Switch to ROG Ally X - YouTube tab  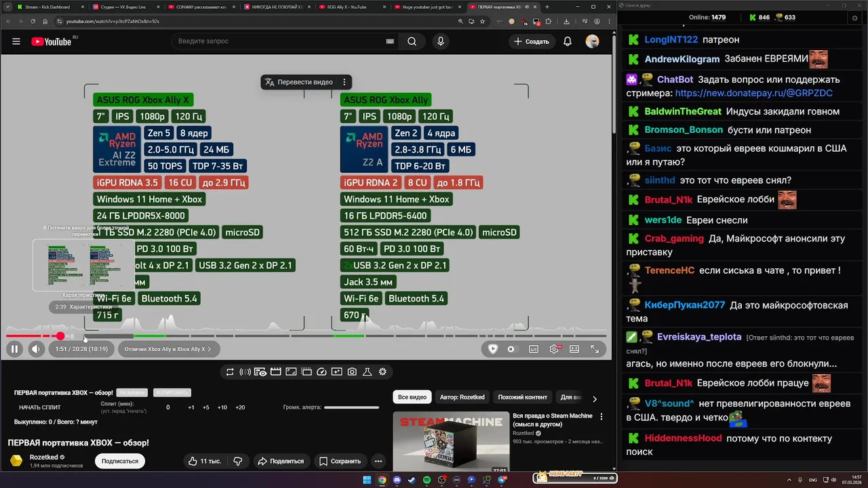click(353, 7)
